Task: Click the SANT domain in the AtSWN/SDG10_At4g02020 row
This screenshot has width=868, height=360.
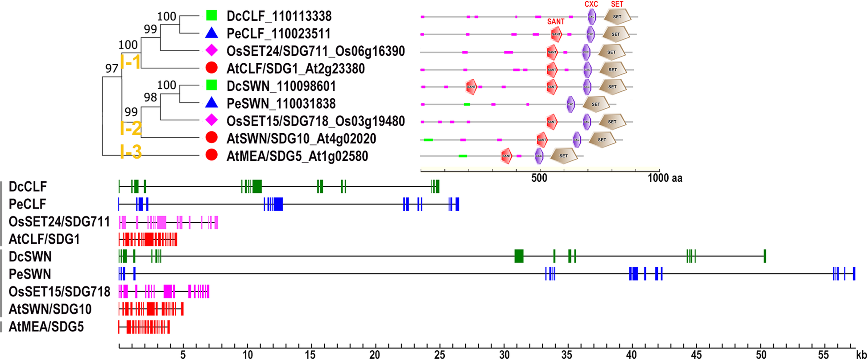Action: pyautogui.click(x=542, y=139)
